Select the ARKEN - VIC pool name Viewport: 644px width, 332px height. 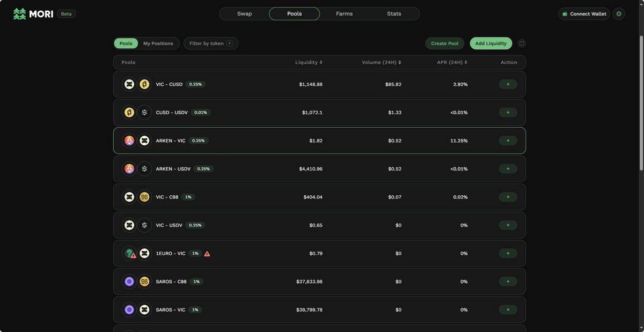tap(171, 141)
